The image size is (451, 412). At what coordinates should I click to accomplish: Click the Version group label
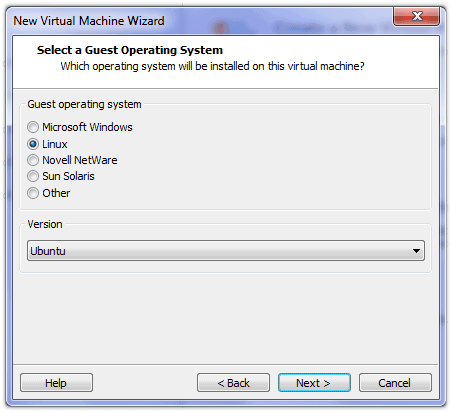(x=45, y=224)
